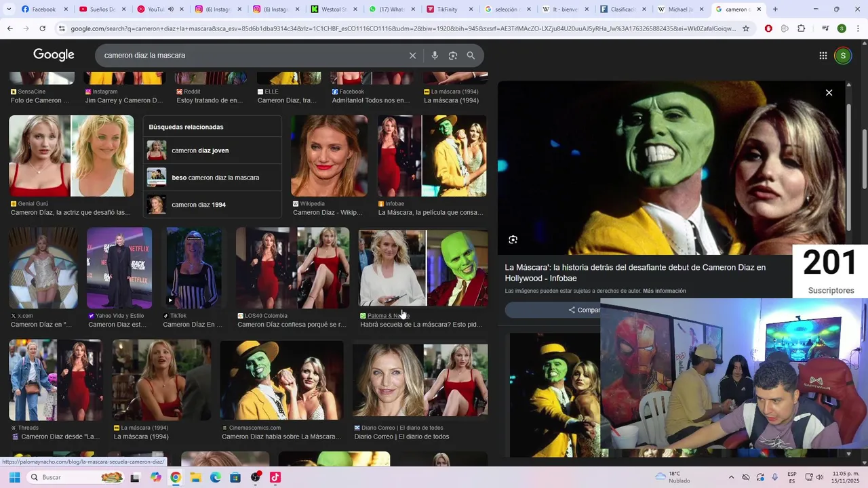Open Chrome three-dot menu
The width and height of the screenshot is (868, 488).
858,28
